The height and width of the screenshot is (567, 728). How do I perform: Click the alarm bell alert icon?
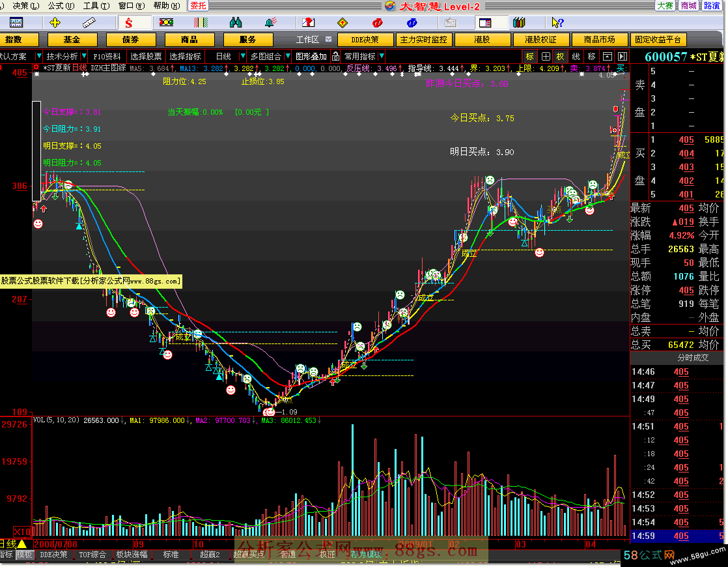pos(271,22)
